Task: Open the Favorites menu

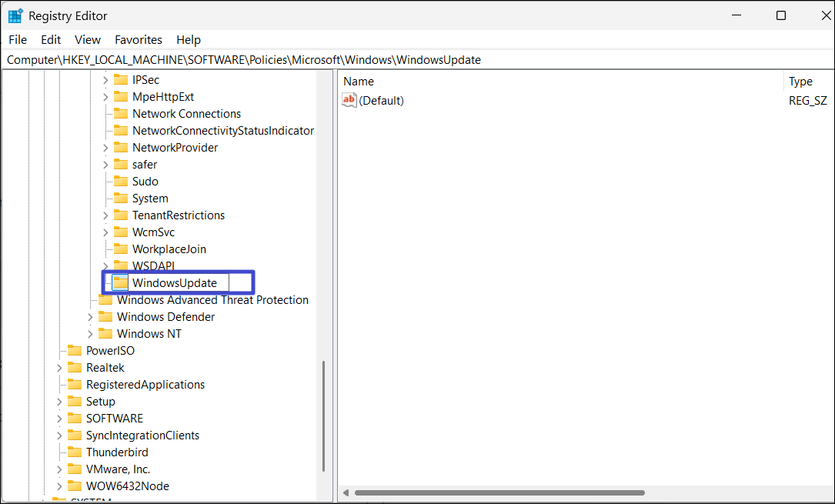Action: pyautogui.click(x=139, y=40)
